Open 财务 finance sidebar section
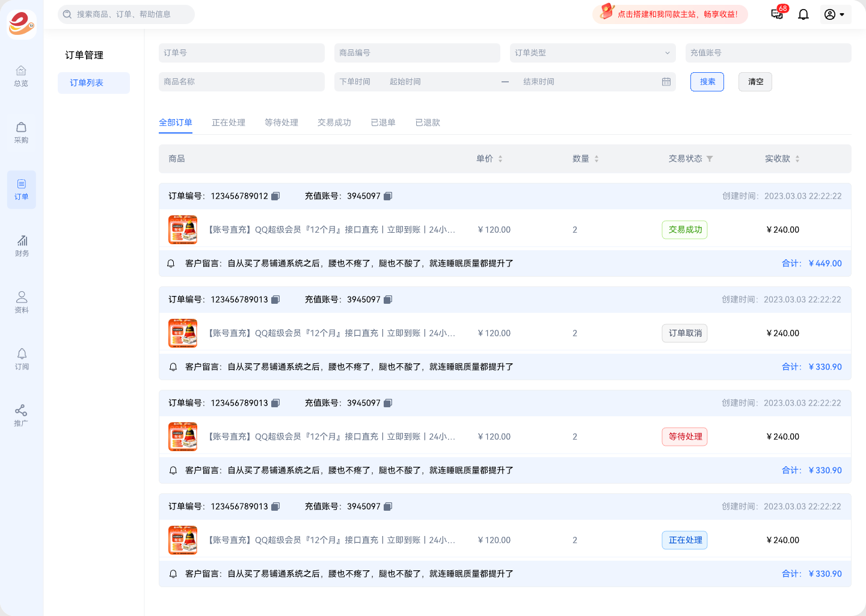The height and width of the screenshot is (616, 866). (22, 245)
